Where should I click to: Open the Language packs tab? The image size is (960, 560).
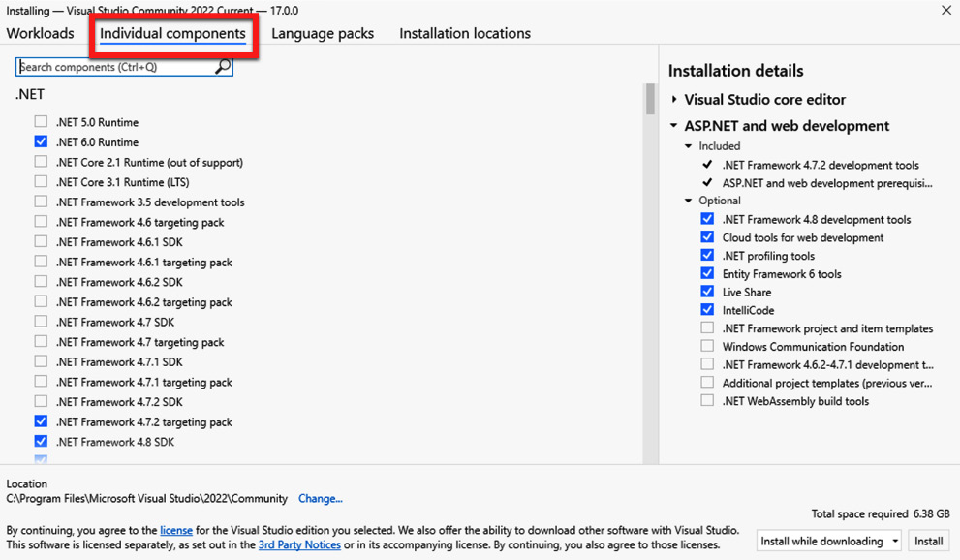[323, 33]
